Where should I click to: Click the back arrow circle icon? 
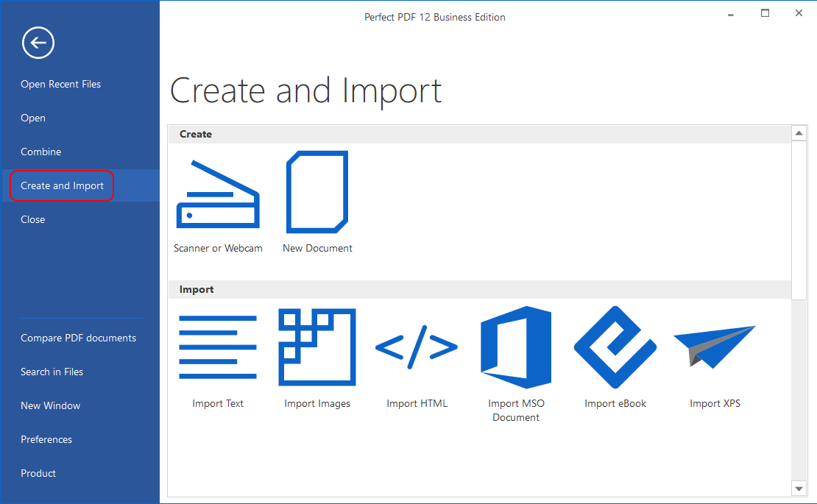coord(38,43)
